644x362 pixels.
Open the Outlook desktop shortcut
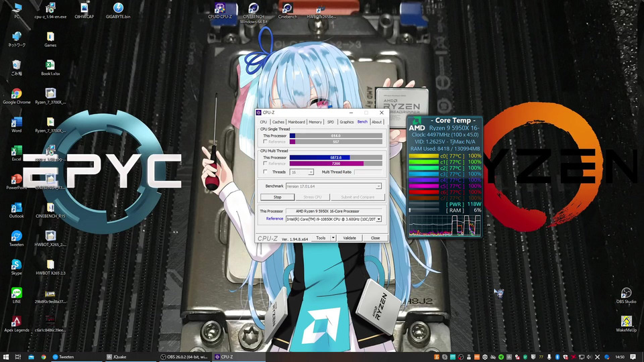pyautogui.click(x=16, y=210)
